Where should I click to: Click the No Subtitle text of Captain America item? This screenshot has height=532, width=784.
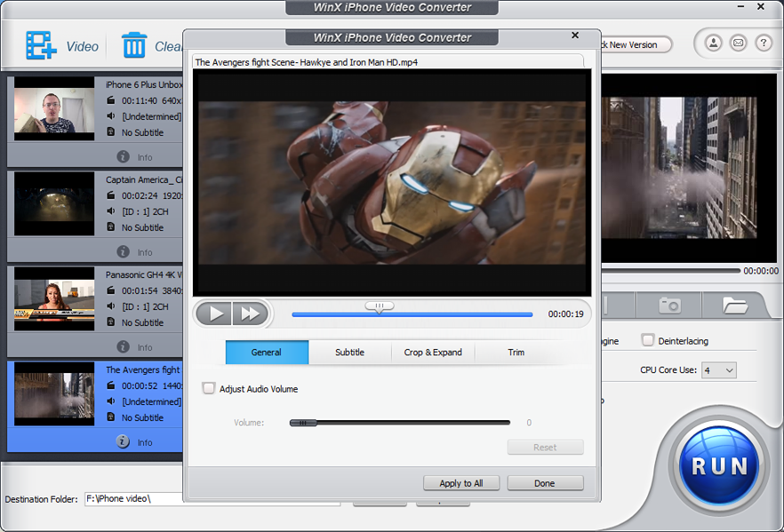[x=142, y=227]
